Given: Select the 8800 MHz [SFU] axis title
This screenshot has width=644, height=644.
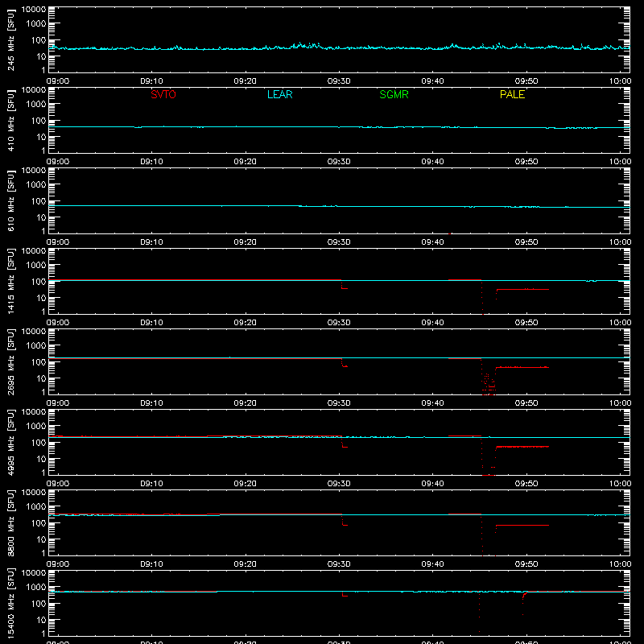Looking at the screenshot, I should (x=11, y=522).
